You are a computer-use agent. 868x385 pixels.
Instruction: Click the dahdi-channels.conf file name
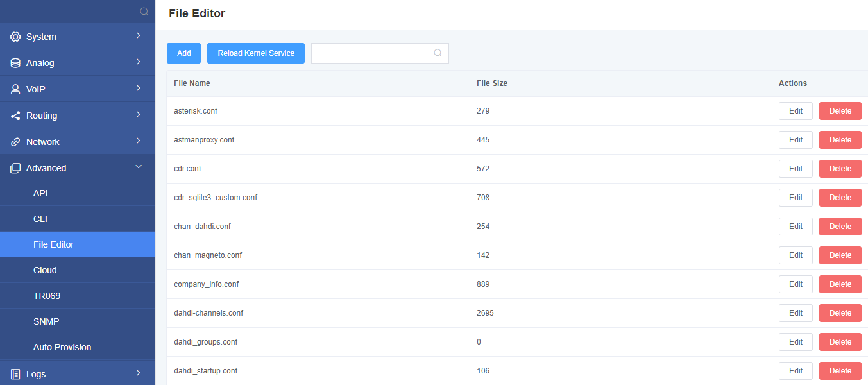pos(208,313)
